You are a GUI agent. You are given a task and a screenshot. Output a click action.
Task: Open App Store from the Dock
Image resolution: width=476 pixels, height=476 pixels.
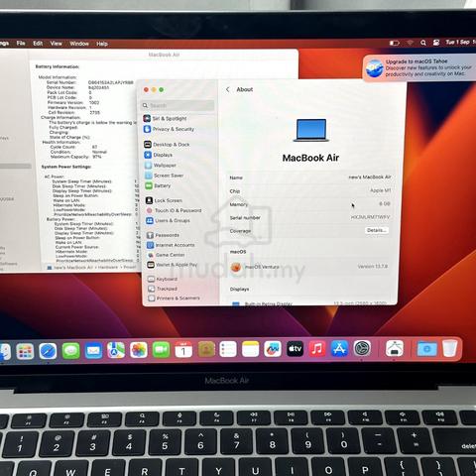click(x=339, y=349)
